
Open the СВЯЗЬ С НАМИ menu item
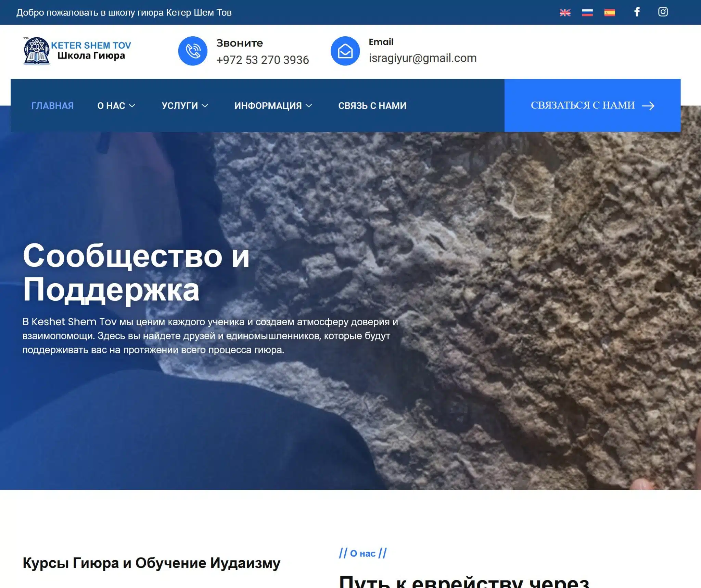pos(372,106)
